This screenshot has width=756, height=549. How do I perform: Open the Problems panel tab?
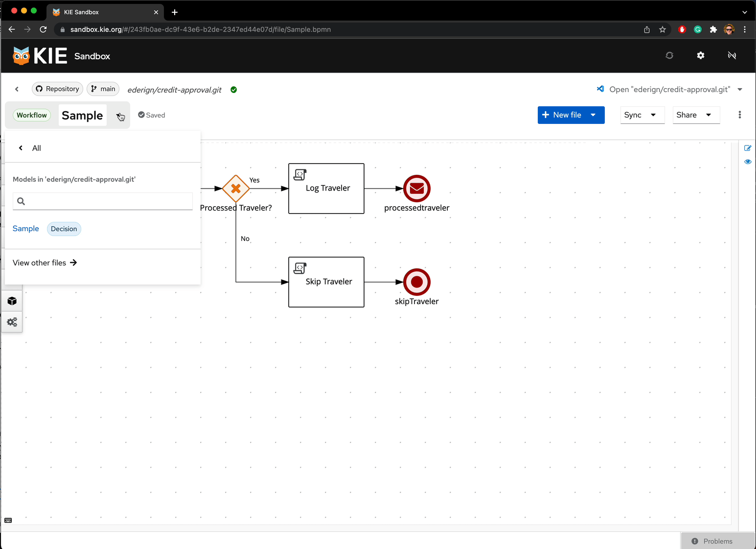pyautogui.click(x=717, y=541)
